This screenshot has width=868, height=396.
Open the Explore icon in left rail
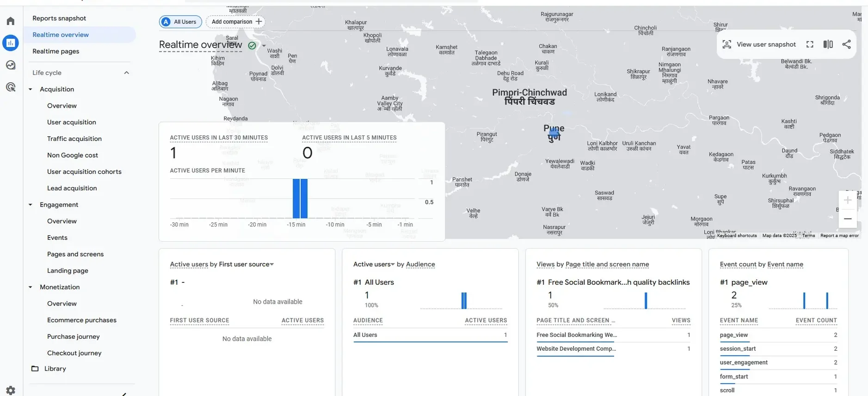tap(11, 65)
